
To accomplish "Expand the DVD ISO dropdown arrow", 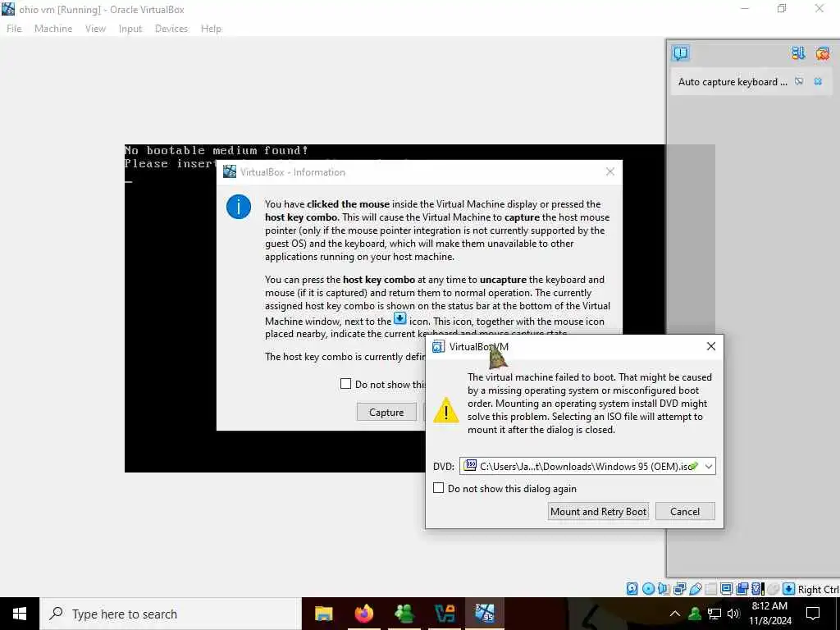I will coord(708,466).
